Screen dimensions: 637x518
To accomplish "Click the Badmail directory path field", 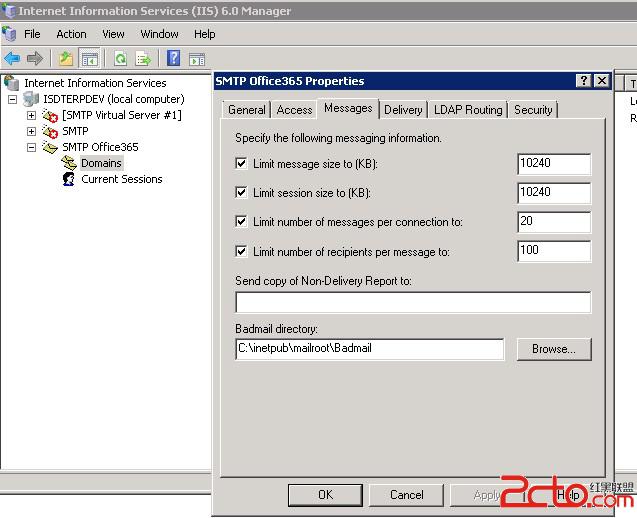I will click(370, 349).
